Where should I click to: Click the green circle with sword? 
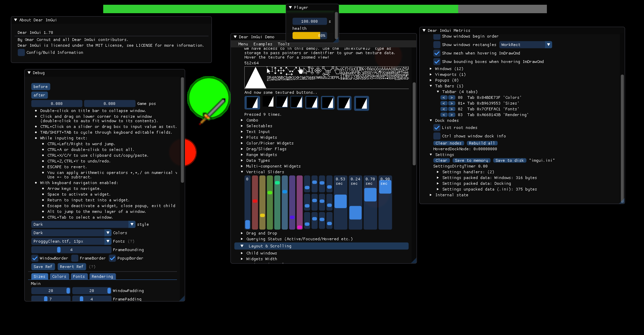point(209,97)
